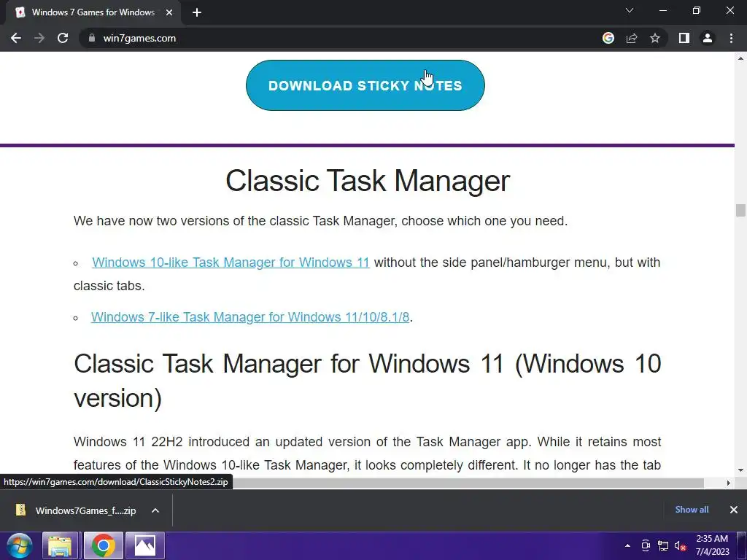747x560 pixels.
Task: Close the Windows 7 Games tab
Action: [x=169, y=13]
